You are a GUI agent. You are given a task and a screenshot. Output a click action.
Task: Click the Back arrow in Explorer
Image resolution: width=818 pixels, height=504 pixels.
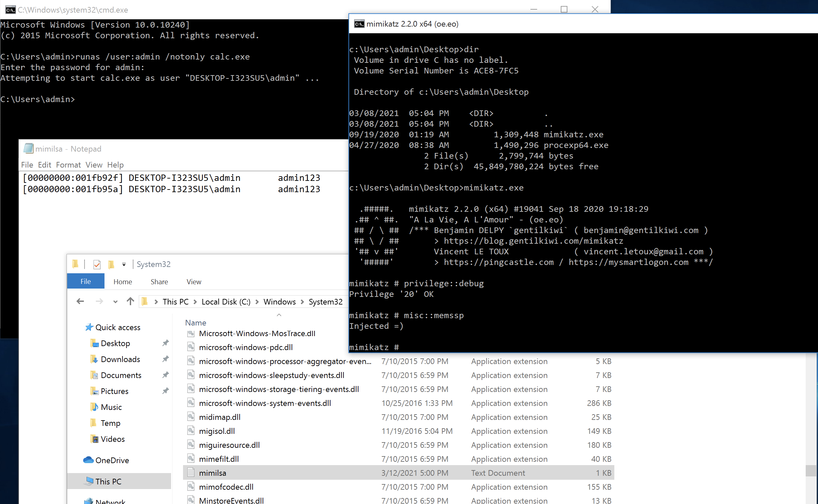[80, 301]
